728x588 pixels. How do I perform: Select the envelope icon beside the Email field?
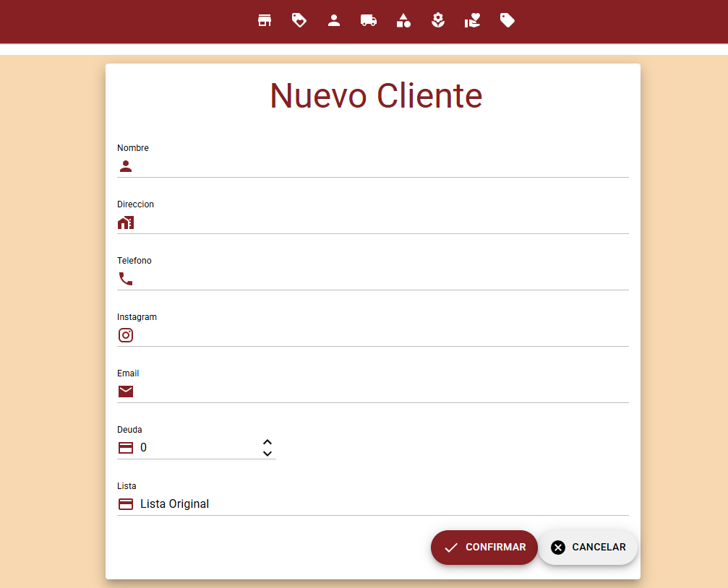tap(125, 392)
